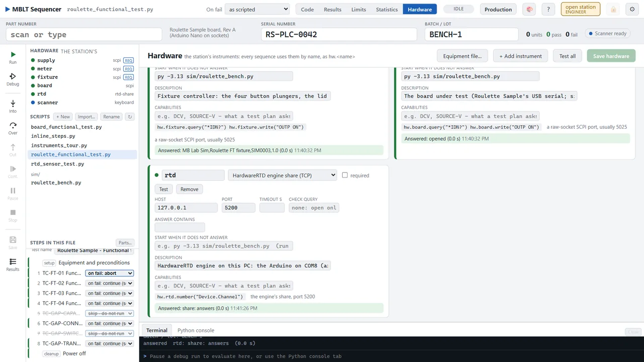Click the Part Number scan or type field

[x=84, y=34]
